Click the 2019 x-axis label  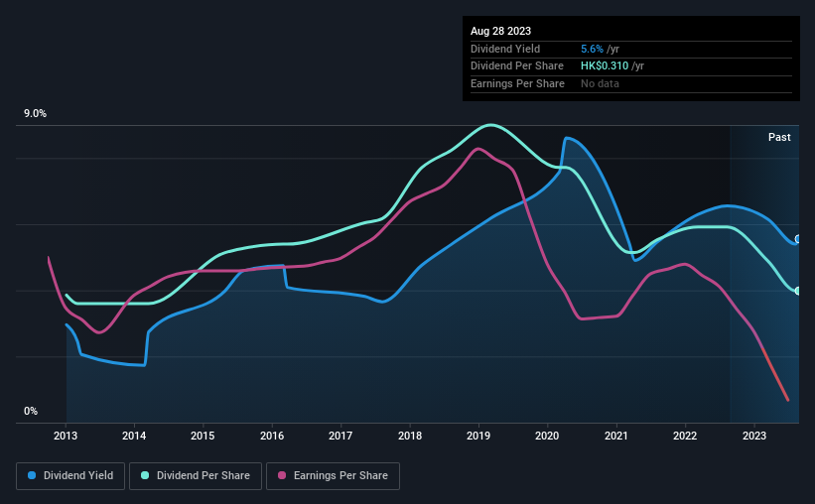tap(478, 436)
